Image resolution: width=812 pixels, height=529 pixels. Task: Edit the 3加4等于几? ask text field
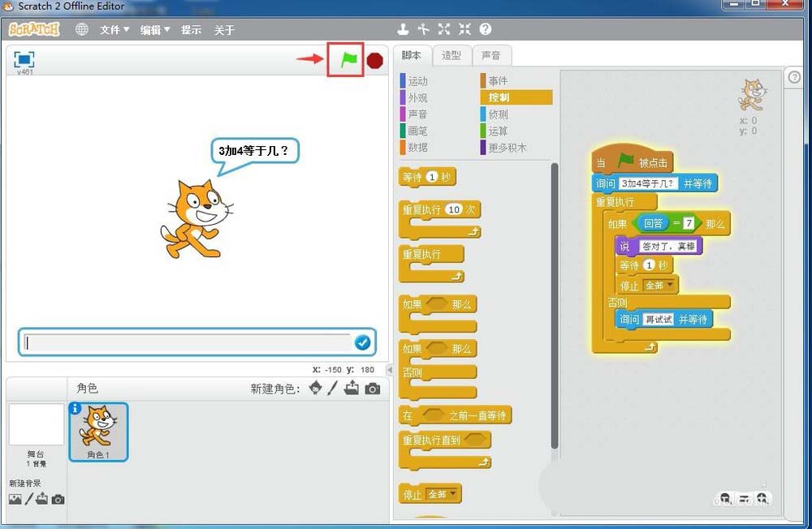point(648,183)
